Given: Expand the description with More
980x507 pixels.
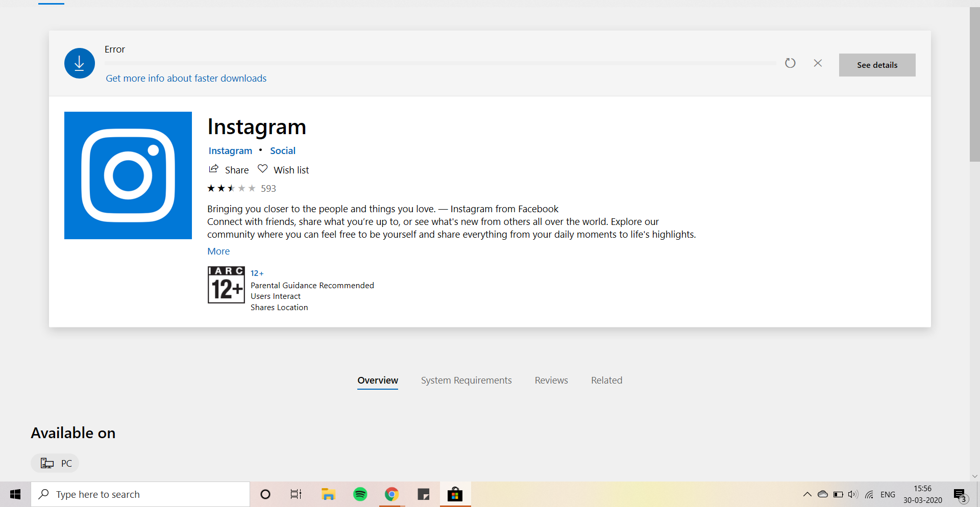Looking at the screenshot, I should coord(218,251).
